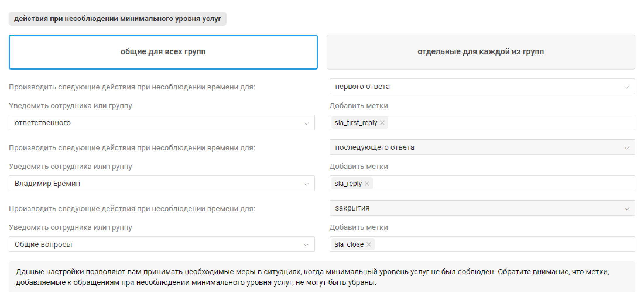Viewport: 644px width, 307px height.
Task: Expand the 'ответственного' notify dropdown
Action: point(162,123)
